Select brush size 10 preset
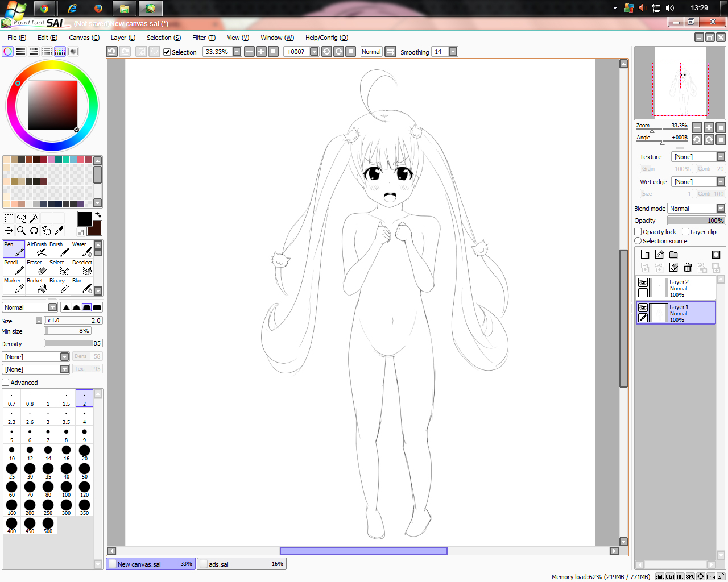The width and height of the screenshot is (728, 582). [x=11, y=453]
